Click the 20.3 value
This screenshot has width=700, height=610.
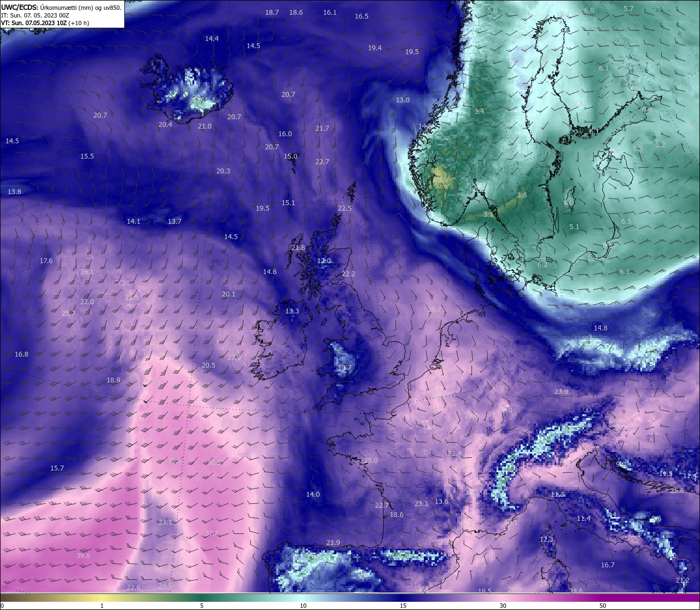223,171
